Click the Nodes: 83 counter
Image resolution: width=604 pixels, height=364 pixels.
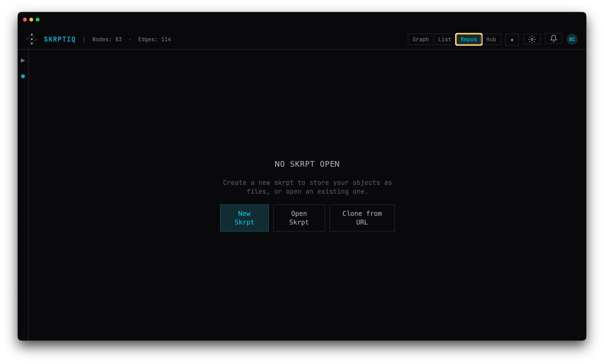107,39
